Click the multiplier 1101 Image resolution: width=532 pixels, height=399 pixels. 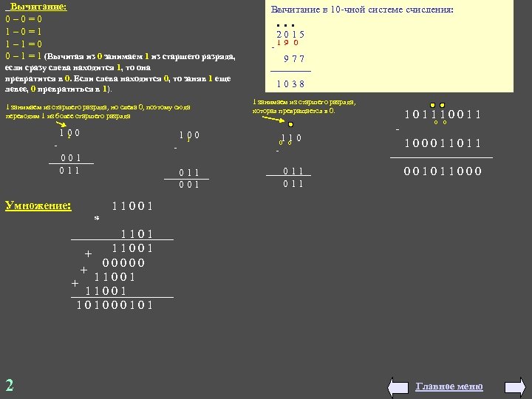coord(137,233)
